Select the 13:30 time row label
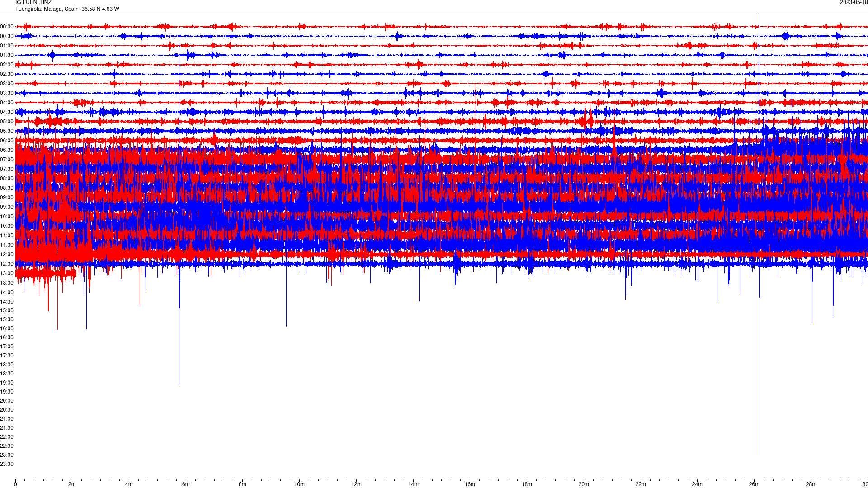Image resolution: width=868 pixels, height=488 pixels. 7,283
